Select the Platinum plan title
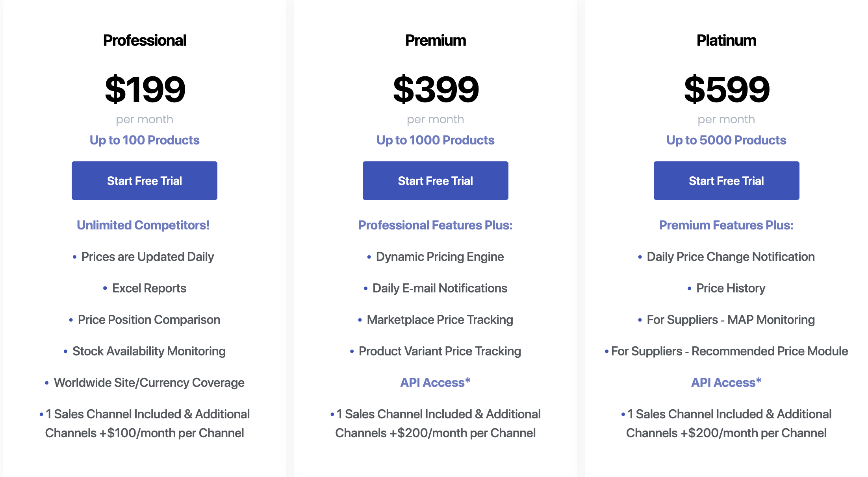Image resolution: width=868 pixels, height=477 pixels. (x=727, y=41)
